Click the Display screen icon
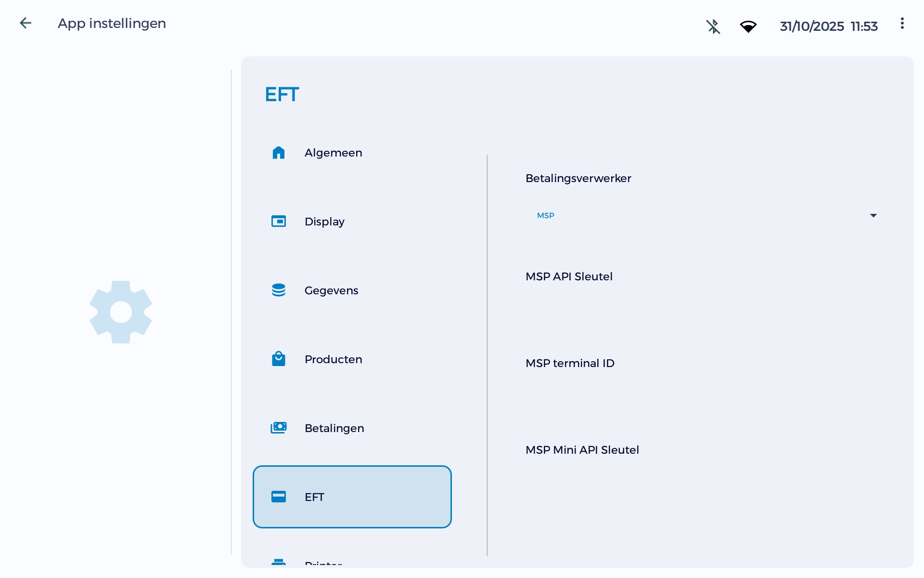924x578 pixels. [279, 222]
